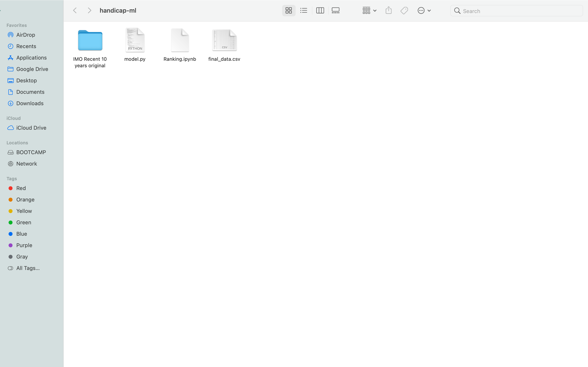588x367 pixels.
Task: Click the Share toolbar icon
Action: [389, 10]
